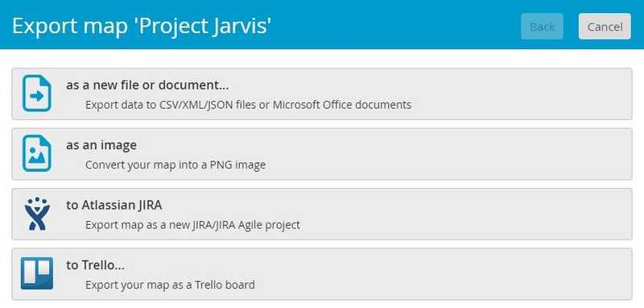The image size is (644, 308).
Task: Select 'as a new file or document...' title
Action: [147, 85]
